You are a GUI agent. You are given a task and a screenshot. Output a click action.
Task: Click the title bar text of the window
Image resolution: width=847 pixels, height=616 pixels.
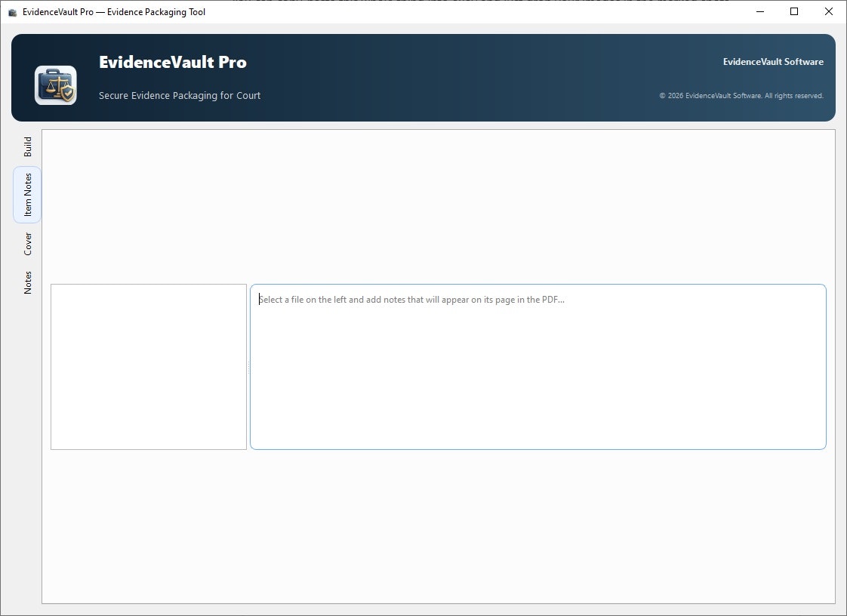point(113,11)
